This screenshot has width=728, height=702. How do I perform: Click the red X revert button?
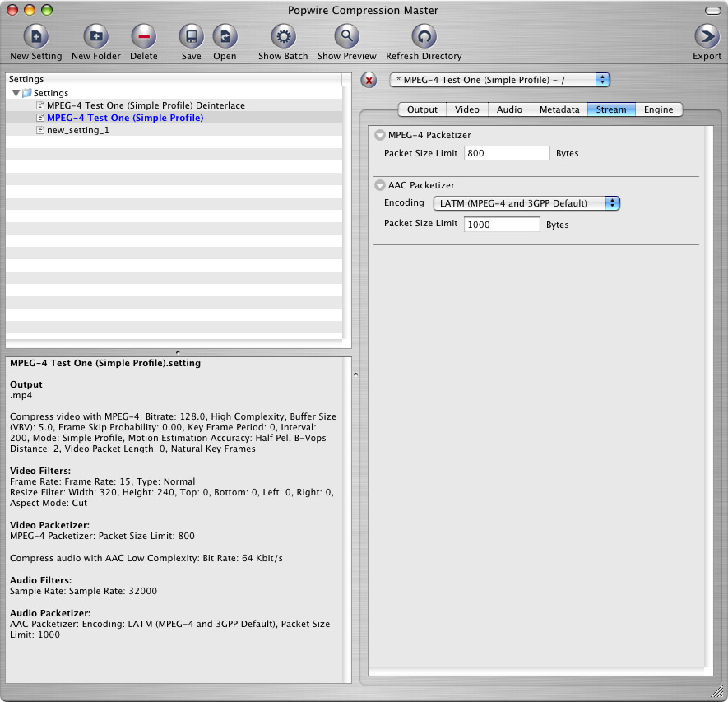pos(369,80)
